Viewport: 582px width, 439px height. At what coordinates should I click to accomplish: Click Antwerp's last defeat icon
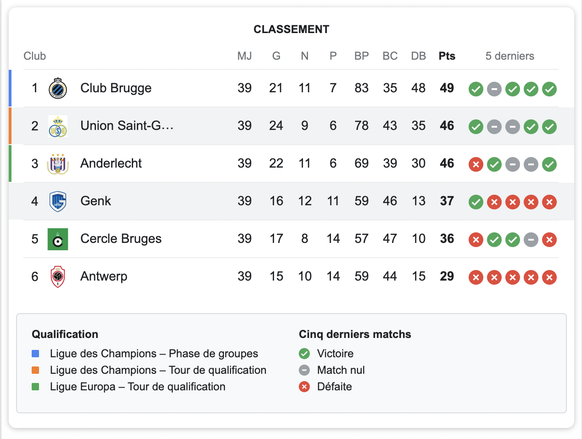[549, 277]
